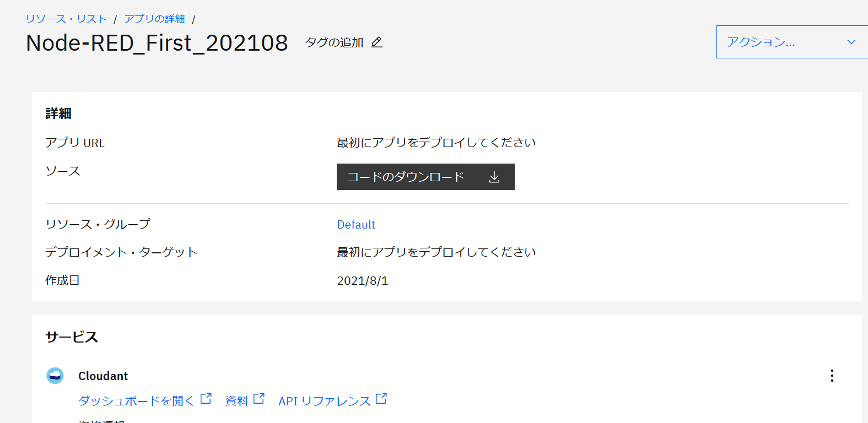Expand the 資格情報 section under Cloudant
This screenshot has width=868, height=423.
103,421
